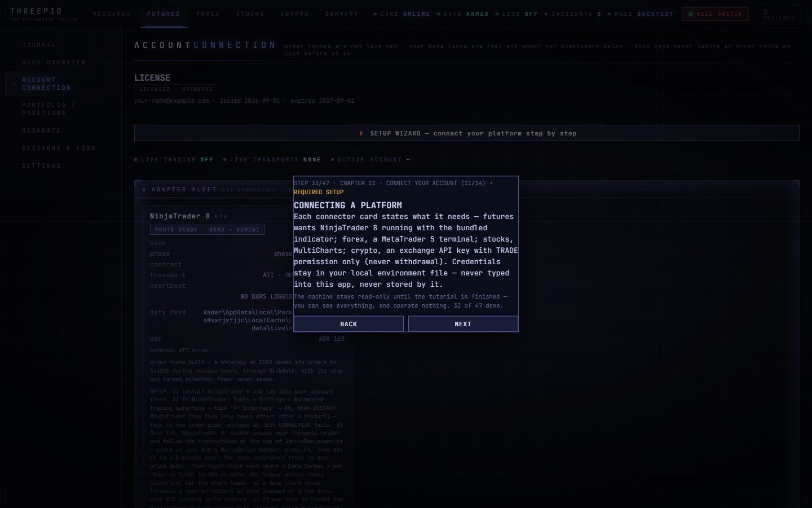Click the LIVE TRADING OFF indicator

tap(174, 160)
